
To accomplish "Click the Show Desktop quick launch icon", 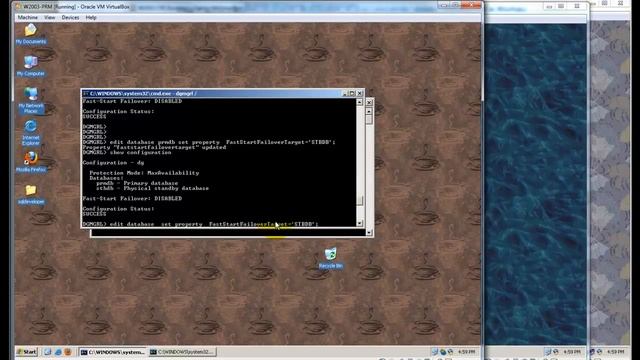I will click(48, 352).
